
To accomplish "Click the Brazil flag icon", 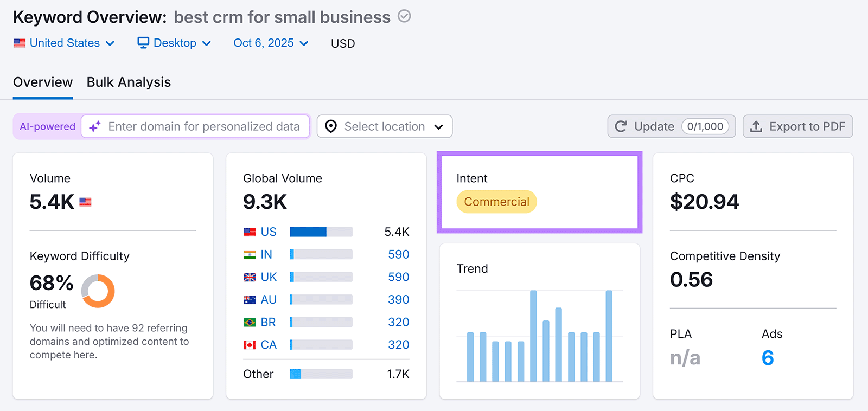I will pos(250,323).
